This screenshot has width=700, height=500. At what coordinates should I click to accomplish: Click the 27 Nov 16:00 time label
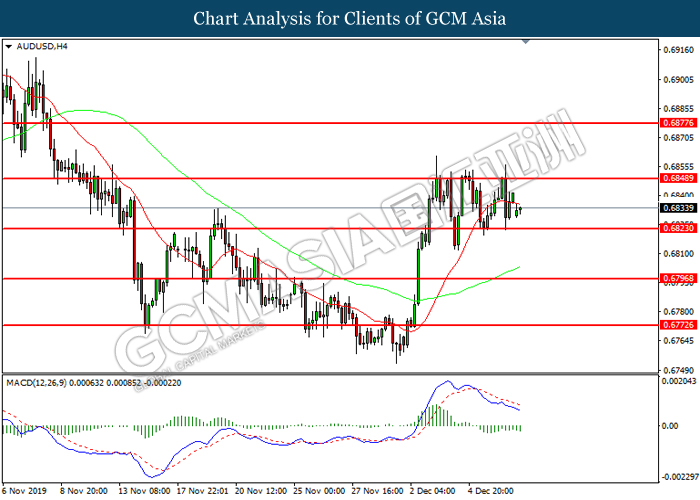click(378, 491)
